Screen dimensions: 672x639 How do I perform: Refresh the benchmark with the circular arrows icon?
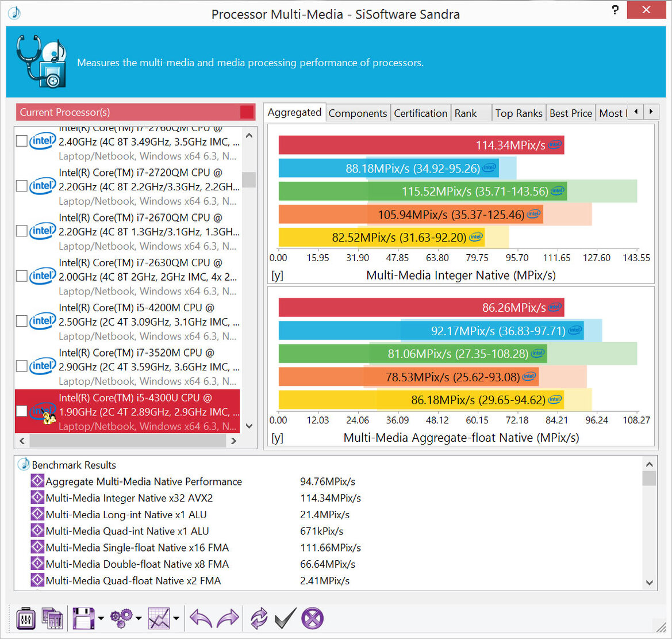pyautogui.click(x=259, y=618)
